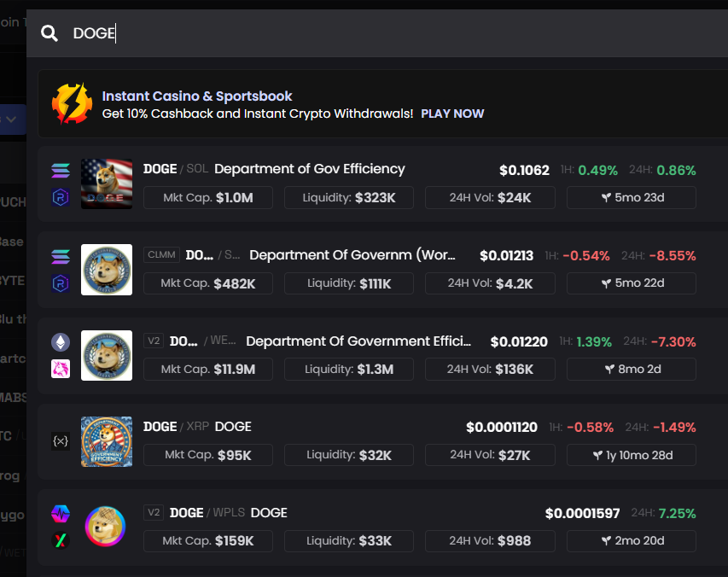Click the token thumbnail of the Ethereum V2 result

(x=107, y=355)
